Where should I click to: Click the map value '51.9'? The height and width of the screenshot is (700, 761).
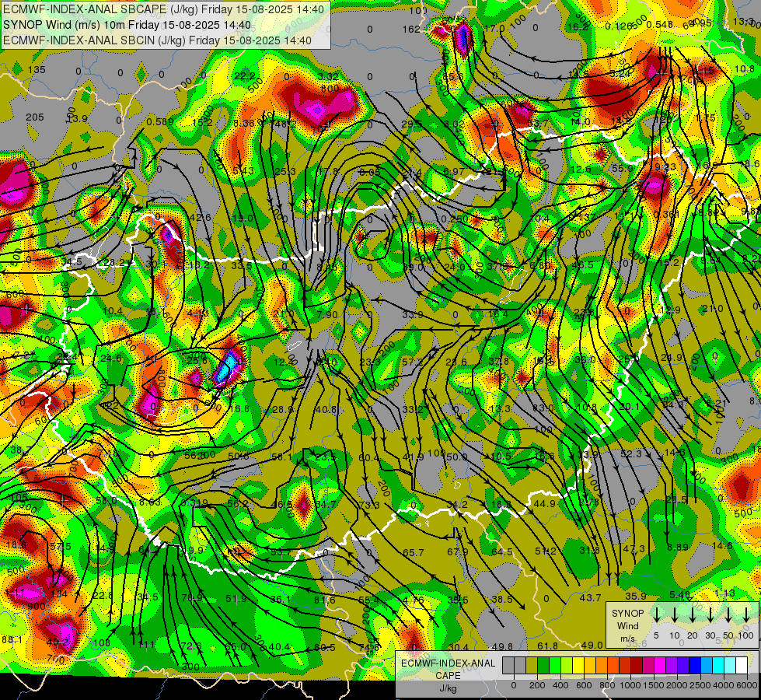pyautogui.click(x=236, y=599)
